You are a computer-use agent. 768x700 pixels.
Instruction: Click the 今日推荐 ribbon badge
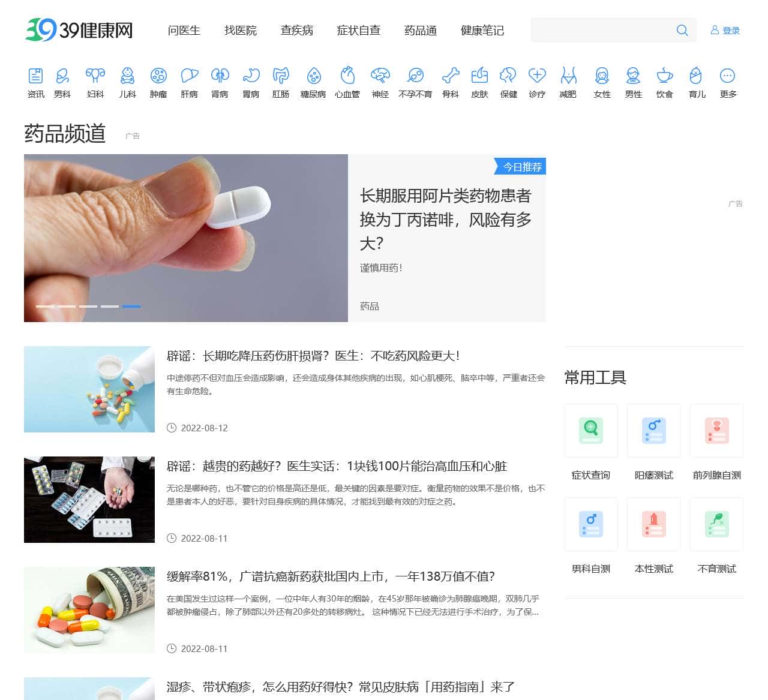[x=520, y=167]
